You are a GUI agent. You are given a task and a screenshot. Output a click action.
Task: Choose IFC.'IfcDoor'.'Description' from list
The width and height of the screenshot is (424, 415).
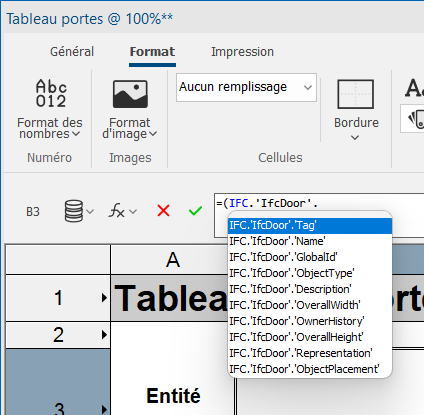click(310, 289)
